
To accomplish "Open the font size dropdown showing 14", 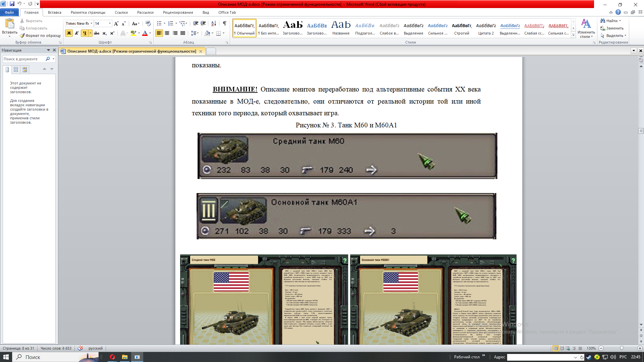I will click(110, 23).
